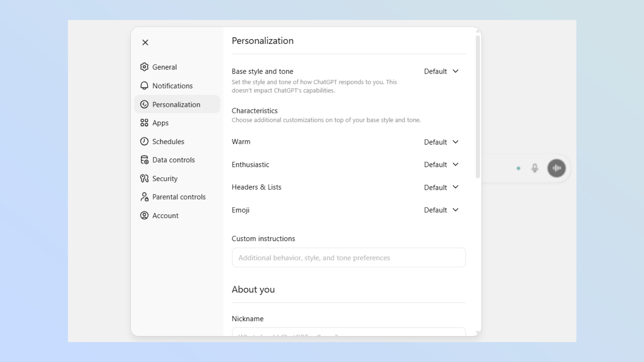The height and width of the screenshot is (362, 644).
Task: Click the Apps grid icon
Action: 144,123
